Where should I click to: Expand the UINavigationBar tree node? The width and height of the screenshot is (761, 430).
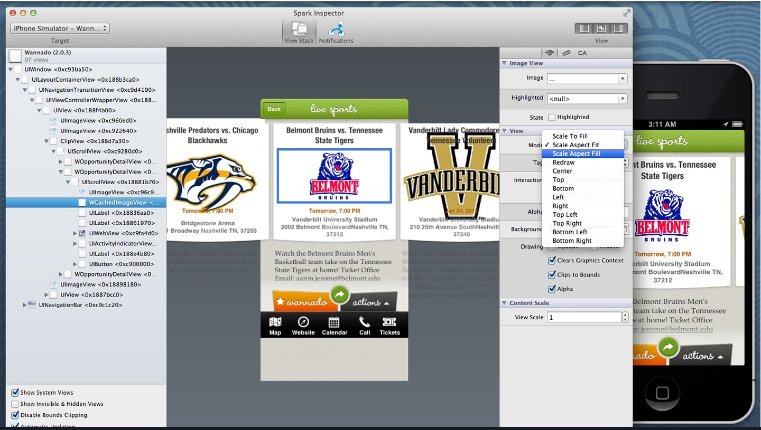click(x=25, y=305)
